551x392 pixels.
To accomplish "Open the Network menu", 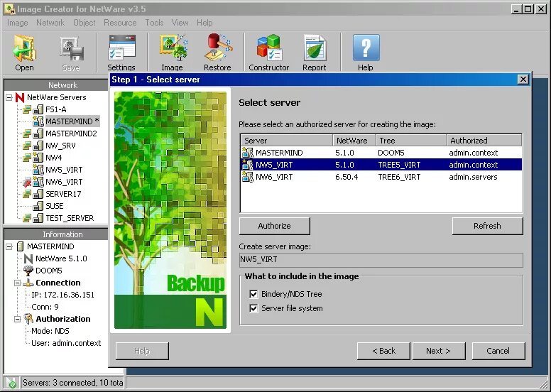I will 50,23.
